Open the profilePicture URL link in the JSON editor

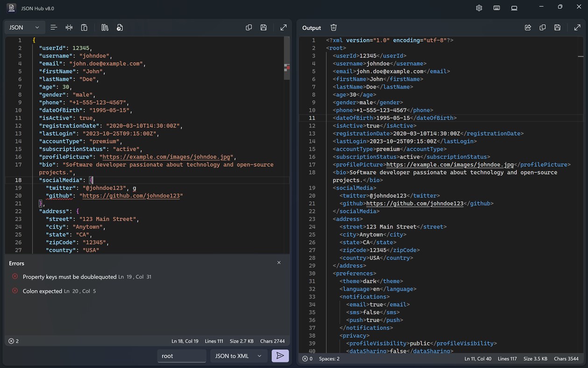pyautogui.click(x=166, y=157)
